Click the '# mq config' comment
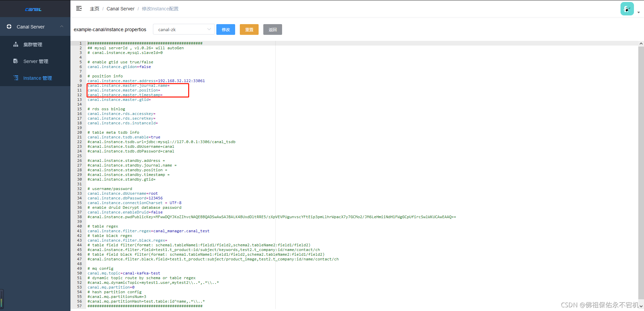Image resolution: width=644 pixels, height=311 pixels. (x=100, y=268)
